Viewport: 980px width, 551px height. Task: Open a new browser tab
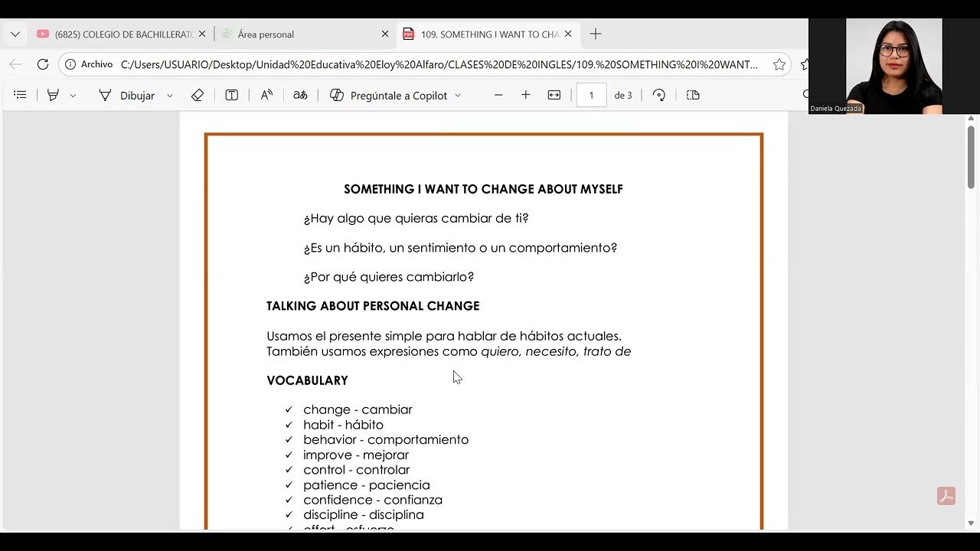point(596,34)
